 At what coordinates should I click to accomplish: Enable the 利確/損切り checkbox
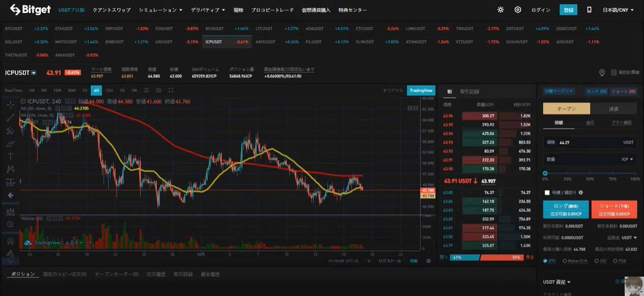[547, 193]
